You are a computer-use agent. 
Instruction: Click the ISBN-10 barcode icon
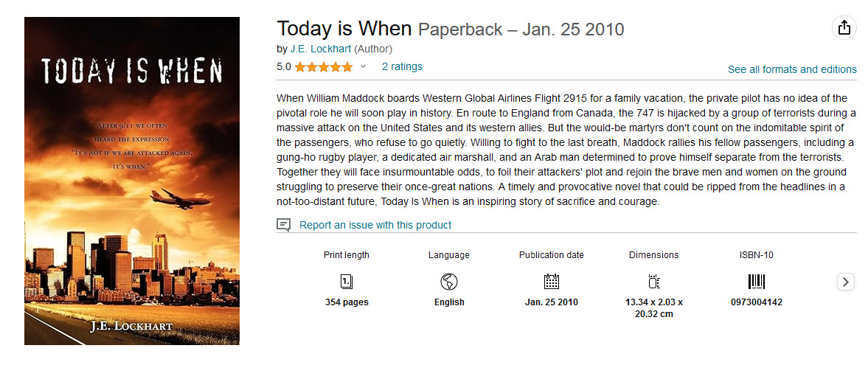coord(757,281)
